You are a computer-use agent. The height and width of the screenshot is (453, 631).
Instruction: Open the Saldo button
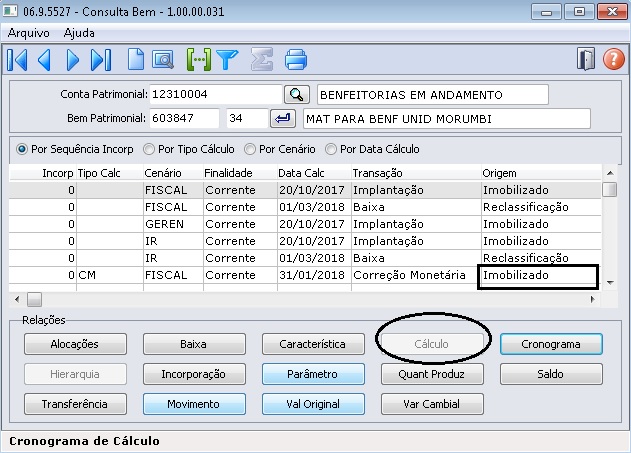[551, 374]
